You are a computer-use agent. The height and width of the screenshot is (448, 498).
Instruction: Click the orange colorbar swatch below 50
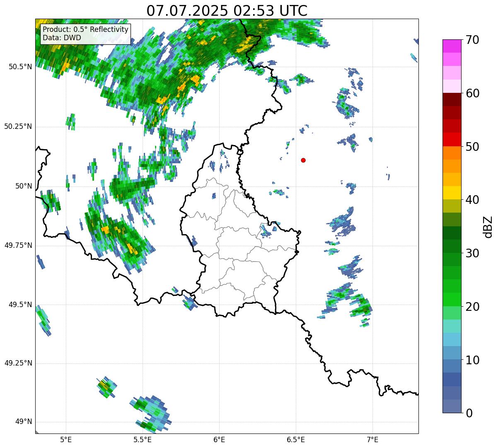[x=452, y=153]
